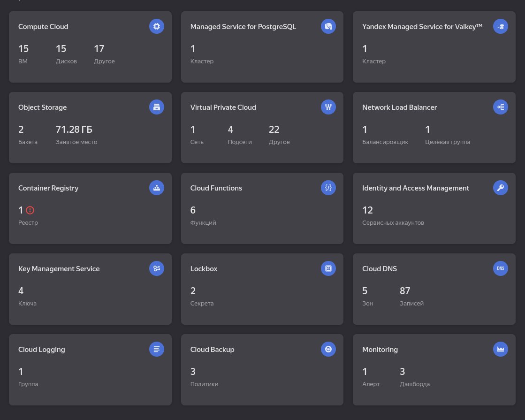The width and height of the screenshot is (525, 420).
Task: Click the Cloud Logging lines icon
Action: (157, 349)
